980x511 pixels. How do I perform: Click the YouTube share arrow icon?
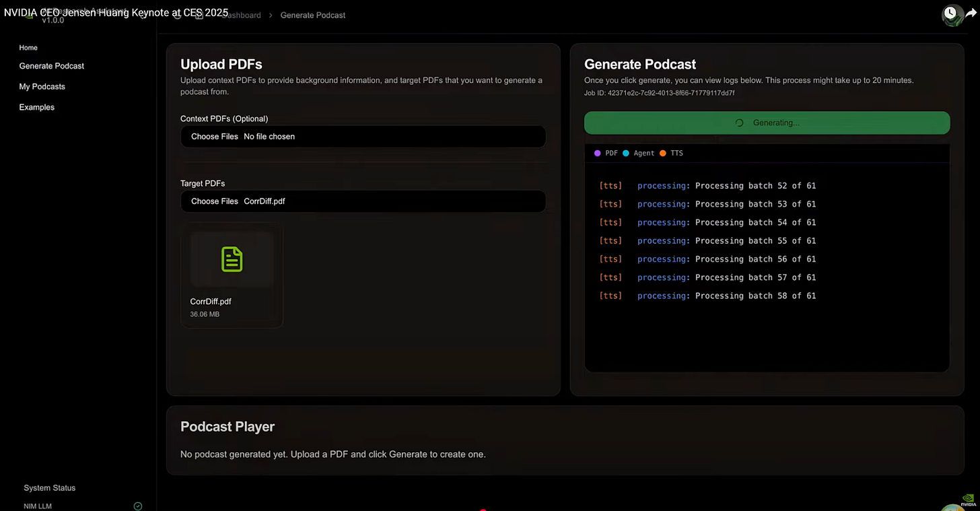pyautogui.click(x=973, y=13)
